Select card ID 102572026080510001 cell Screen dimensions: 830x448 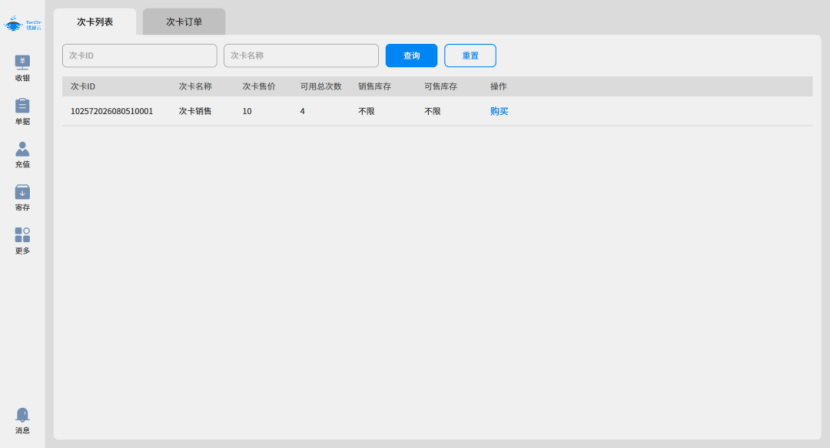112,111
